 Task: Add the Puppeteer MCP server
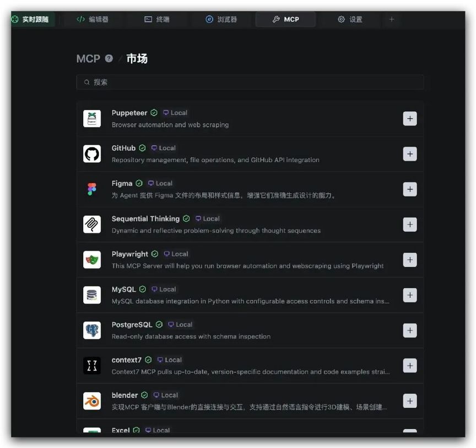pyautogui.click(x=410, y=118)
